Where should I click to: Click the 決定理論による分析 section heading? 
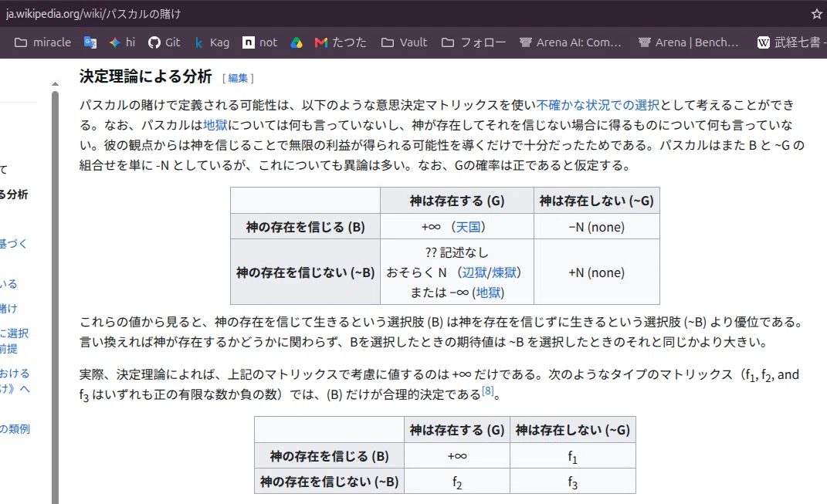pos(146,76)
